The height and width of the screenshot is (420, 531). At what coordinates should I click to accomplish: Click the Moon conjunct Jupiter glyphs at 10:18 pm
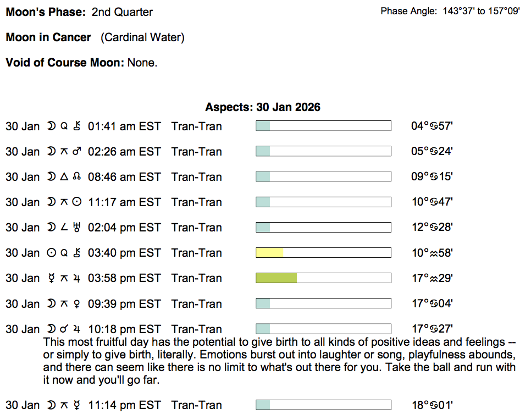tap(64, 329)
